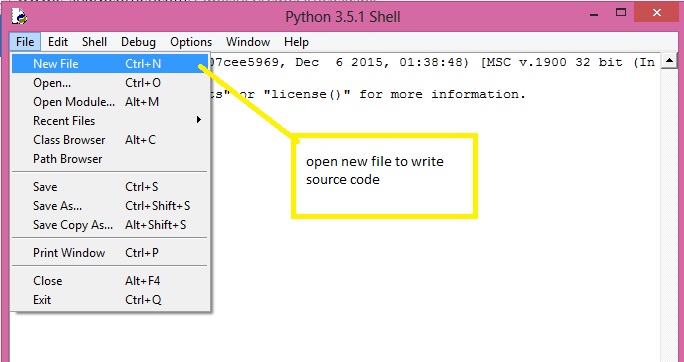
Task: Select New File from File menu
Action: [109, 64]
